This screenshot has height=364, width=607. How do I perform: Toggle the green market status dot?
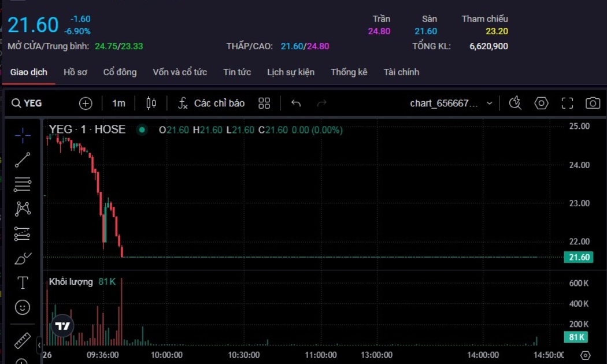[x=142, y=130]
